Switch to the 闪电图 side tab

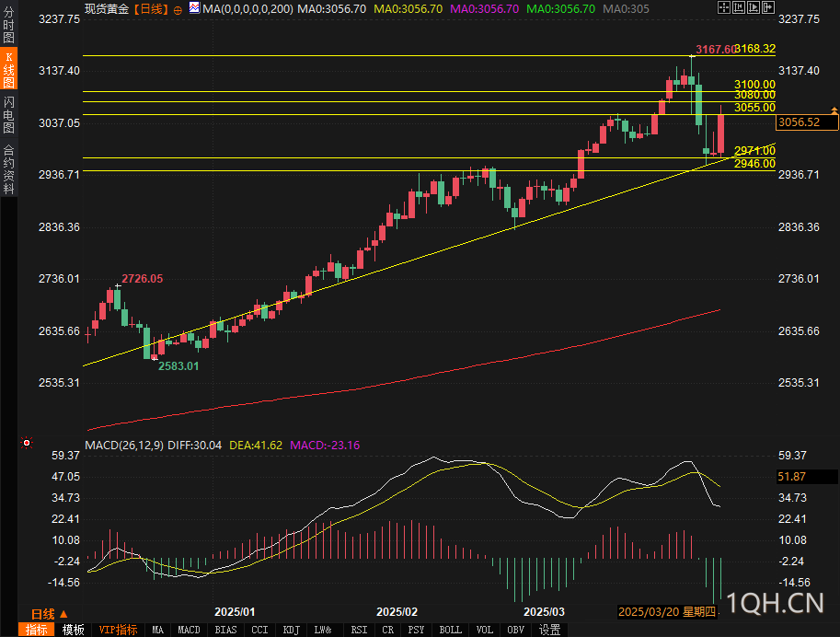(x=8, y=114)
